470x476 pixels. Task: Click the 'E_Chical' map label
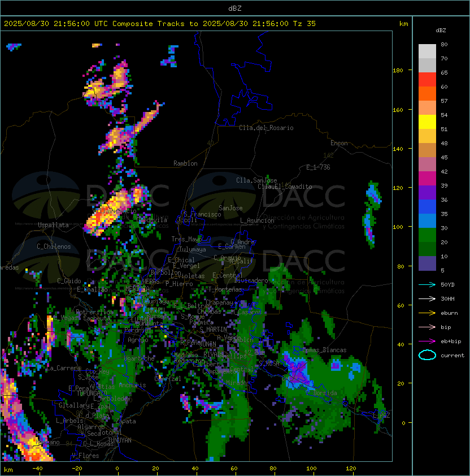click(x=181, y=260)
